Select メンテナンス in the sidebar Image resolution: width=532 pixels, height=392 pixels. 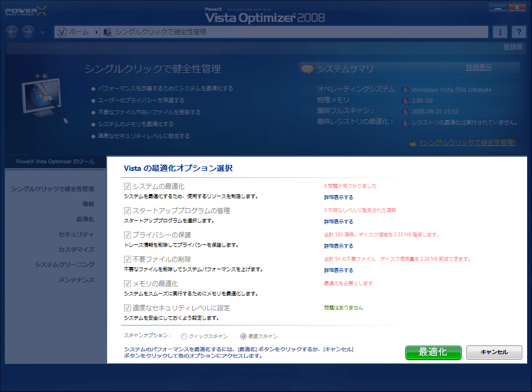pos(76,280)
